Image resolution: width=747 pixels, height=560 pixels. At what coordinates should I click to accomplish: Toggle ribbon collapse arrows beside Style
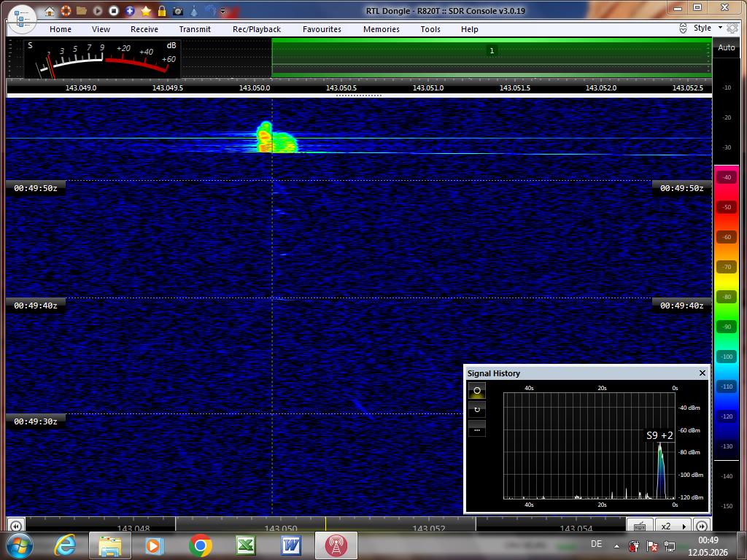pyautogui.click(x=683, y=28)
